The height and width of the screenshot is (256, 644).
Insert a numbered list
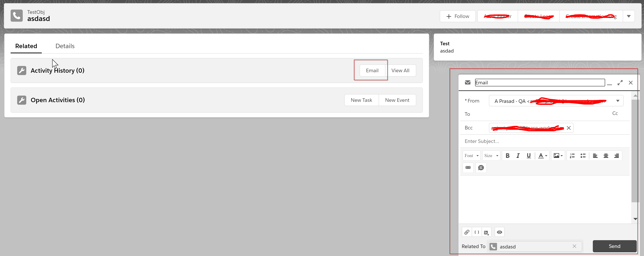point(572,156)
